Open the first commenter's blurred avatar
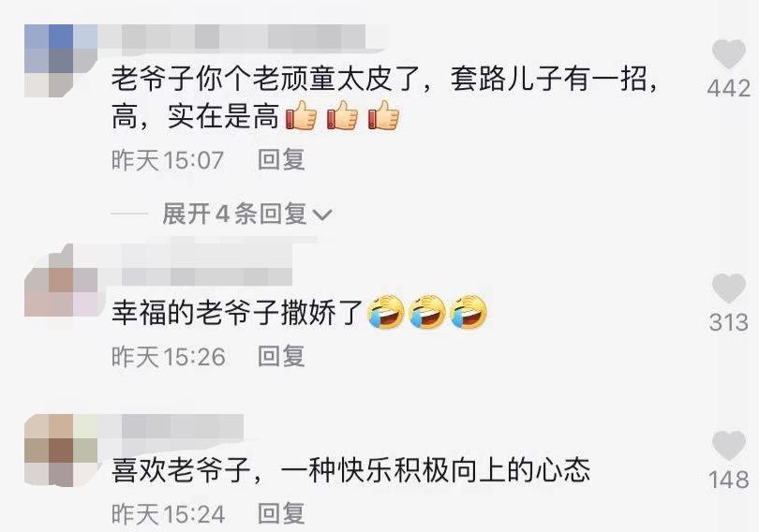This screenshot has height=532, width=759. (61, 61)
